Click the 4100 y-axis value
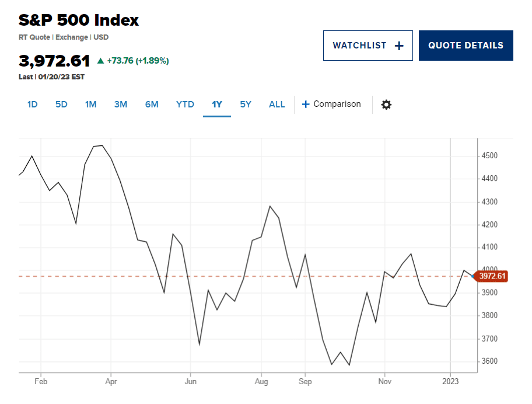 pos(489,247)
